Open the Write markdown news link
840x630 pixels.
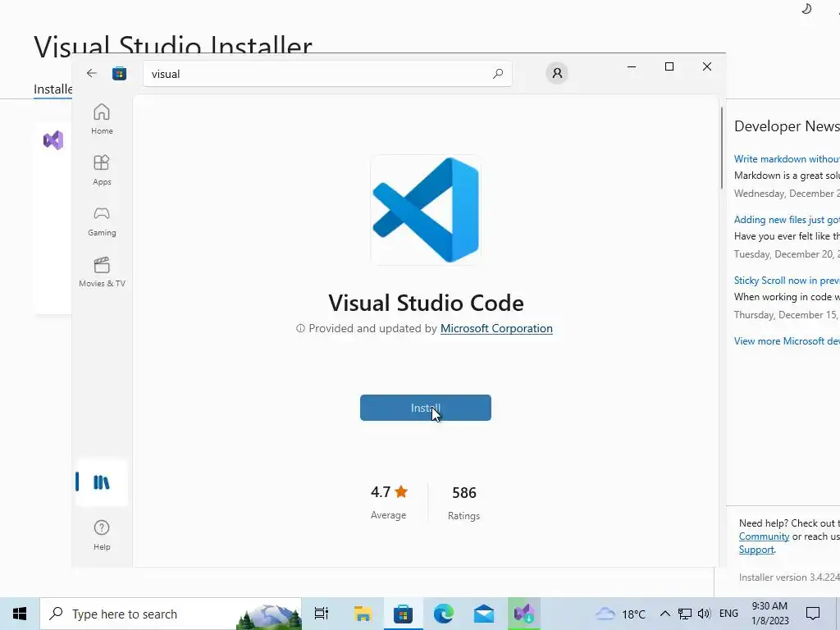[787, 159]
